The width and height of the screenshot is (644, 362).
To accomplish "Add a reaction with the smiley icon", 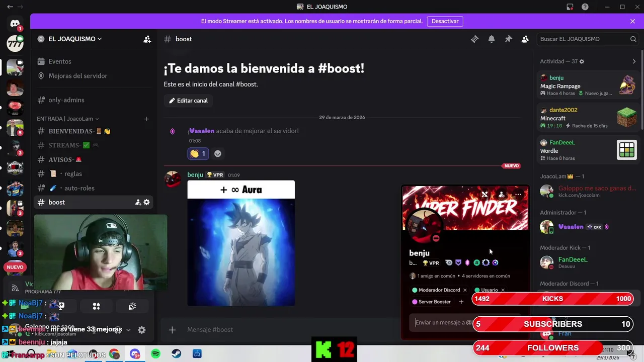I will click(x=218, y=153).
